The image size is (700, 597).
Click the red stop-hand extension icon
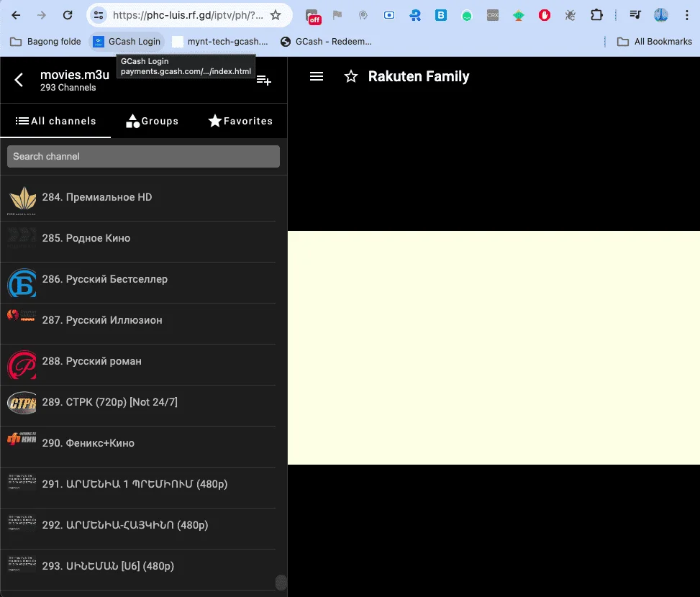(544, 15)
